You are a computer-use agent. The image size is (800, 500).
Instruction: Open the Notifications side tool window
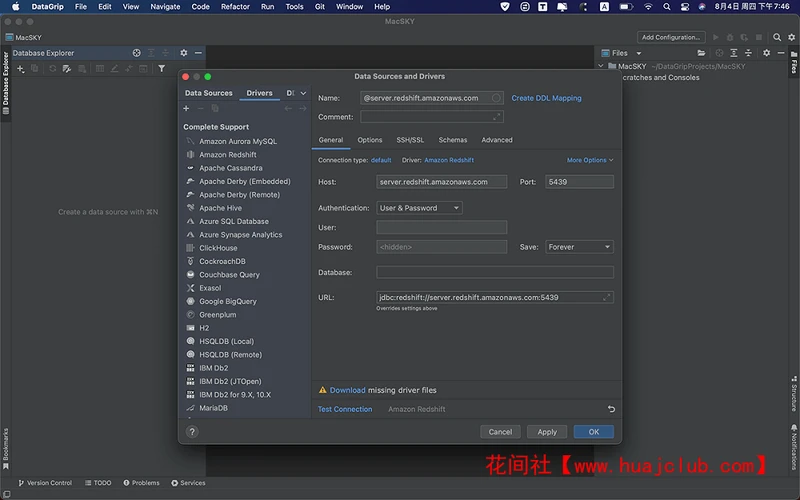(x=794, y=446)
